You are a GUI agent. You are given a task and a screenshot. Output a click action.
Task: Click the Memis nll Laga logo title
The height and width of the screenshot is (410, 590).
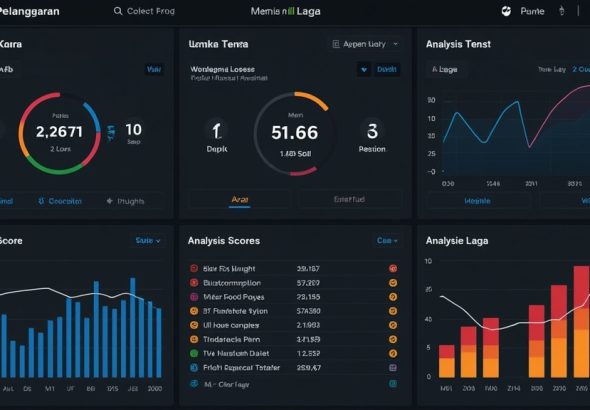286,11
